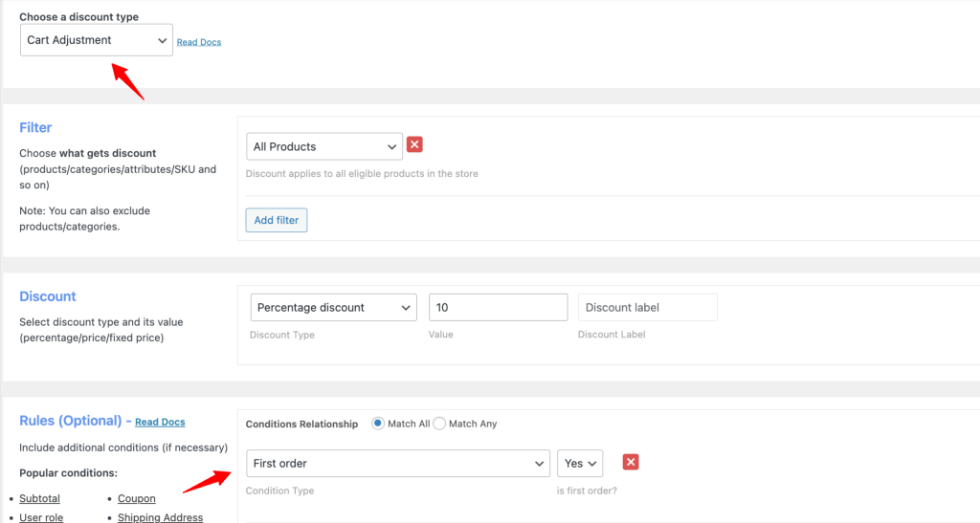Open the First order condition type dropdown
980x523 pixels.
(x=397, y=463)
